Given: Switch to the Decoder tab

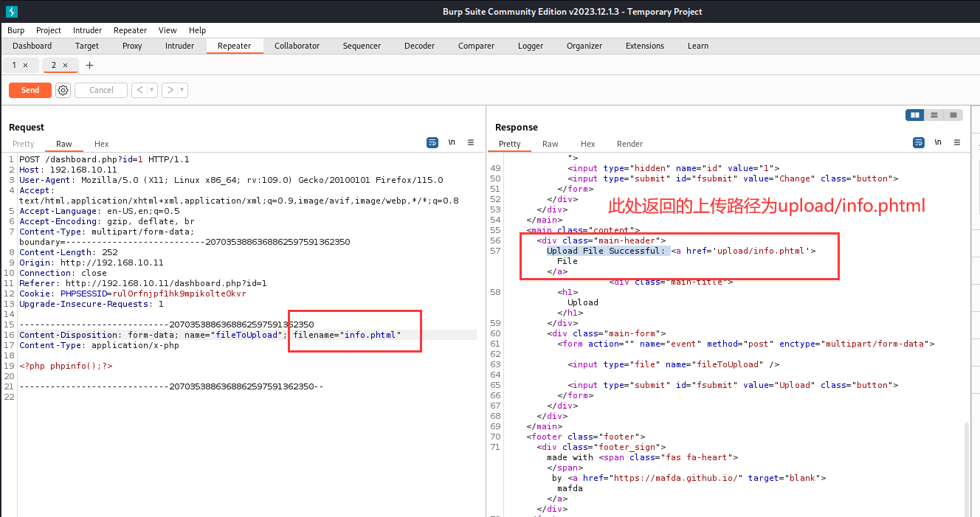Looking at the screenshot, I should tap(419, 46).
